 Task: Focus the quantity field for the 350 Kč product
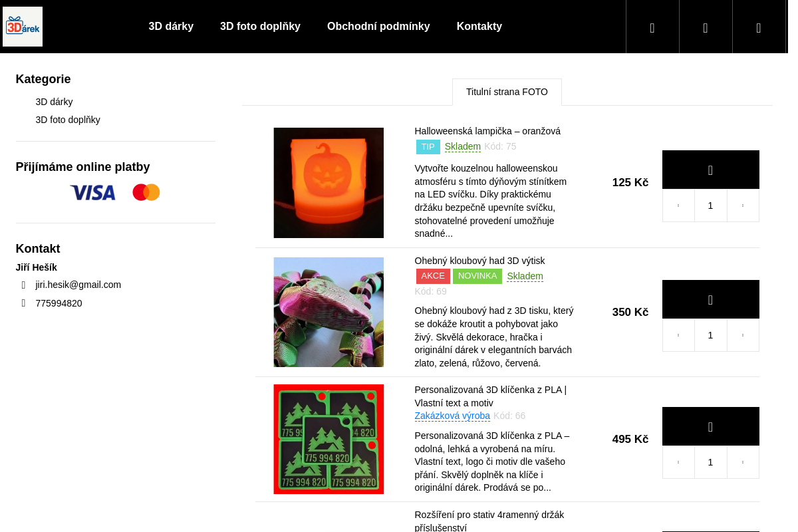[710, 335]
